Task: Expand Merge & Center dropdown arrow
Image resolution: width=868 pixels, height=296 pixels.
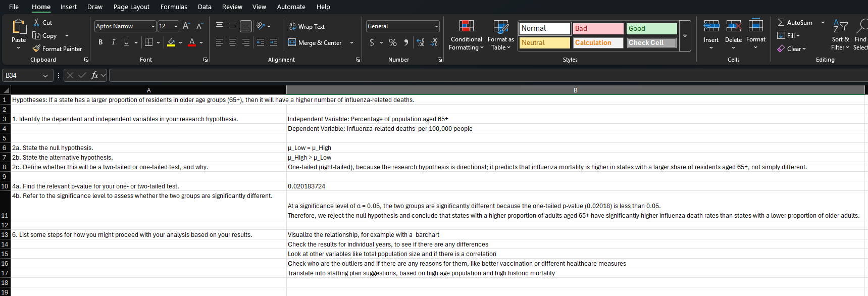Action: [351, 42]
